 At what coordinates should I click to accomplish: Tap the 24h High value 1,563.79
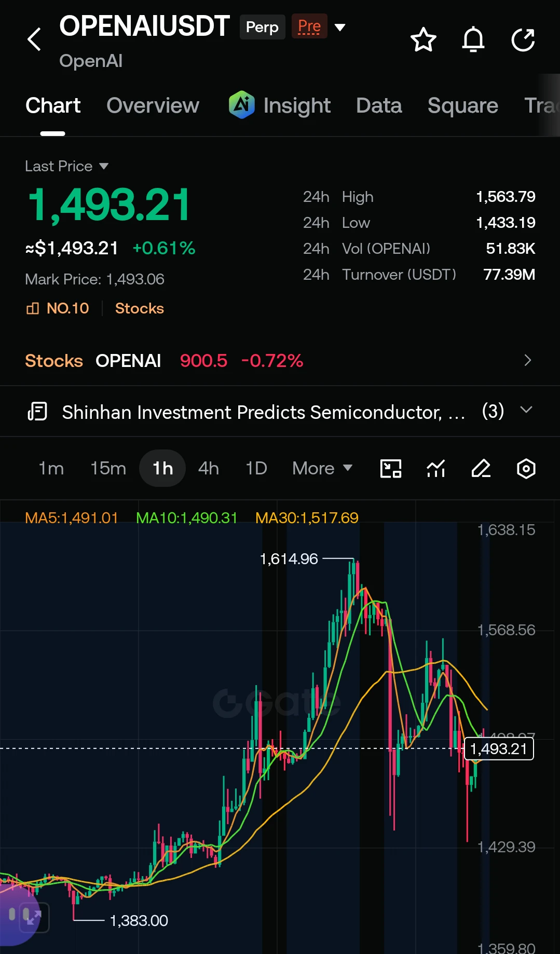(506, 197)
